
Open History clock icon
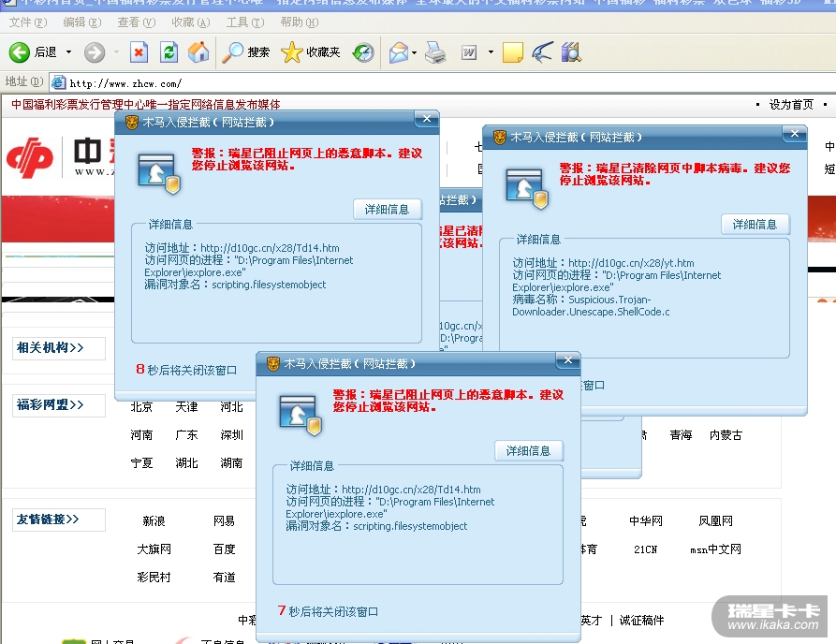363,52
